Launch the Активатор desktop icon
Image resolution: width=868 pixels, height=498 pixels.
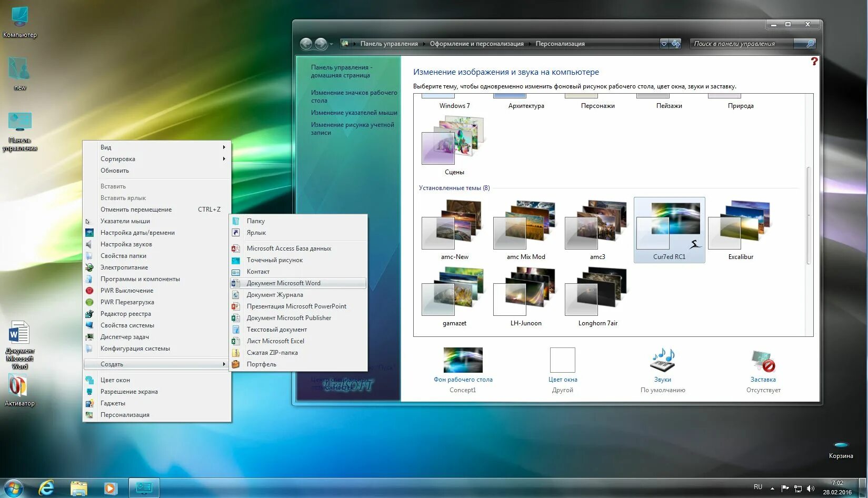pyautogui.click(x=19, y=391)
